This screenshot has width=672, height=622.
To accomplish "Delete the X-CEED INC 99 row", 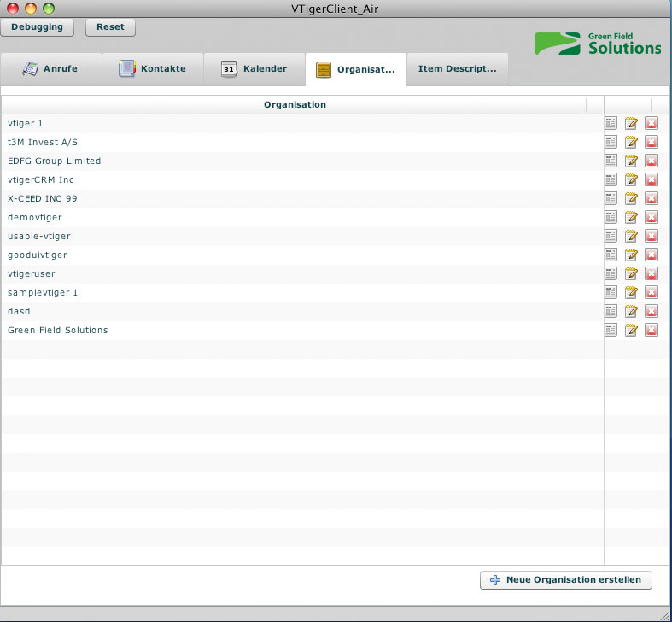I will 652,198.
